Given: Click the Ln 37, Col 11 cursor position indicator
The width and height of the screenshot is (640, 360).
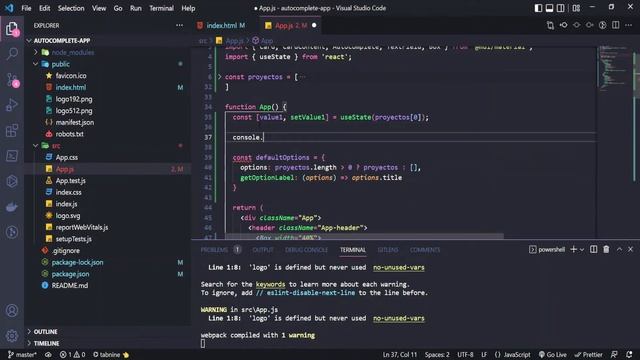Looking at the screenshot, I should click(400, 355).
